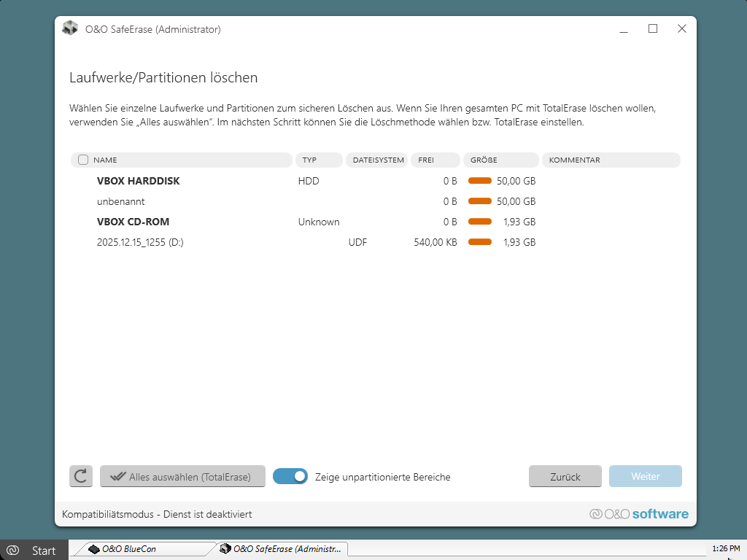
Task: Click the O&O software logo
Action: coord(638,514)
